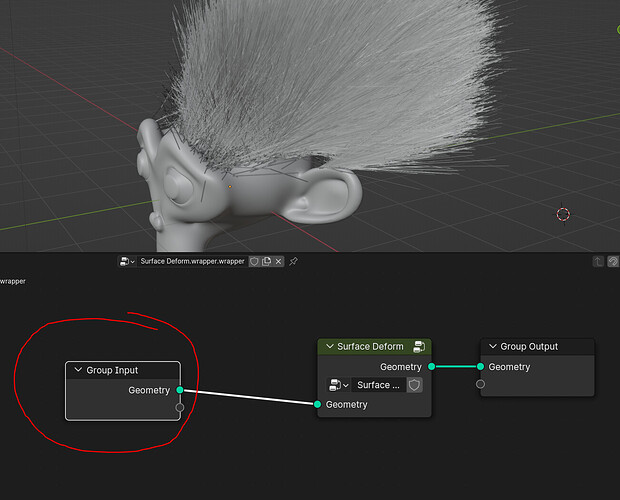
Task: Open the node tree browse dropdown in header
Action: tap(127, 262)
